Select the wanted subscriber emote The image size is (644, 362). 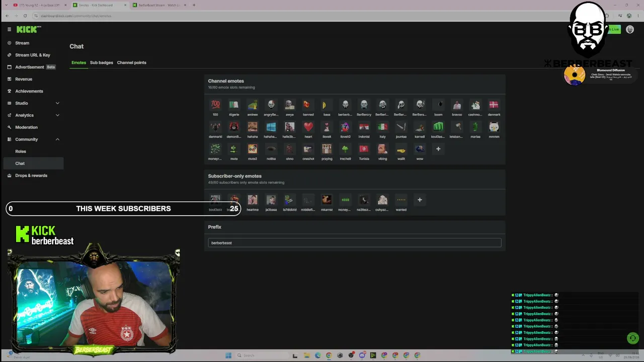click(401, 200)
